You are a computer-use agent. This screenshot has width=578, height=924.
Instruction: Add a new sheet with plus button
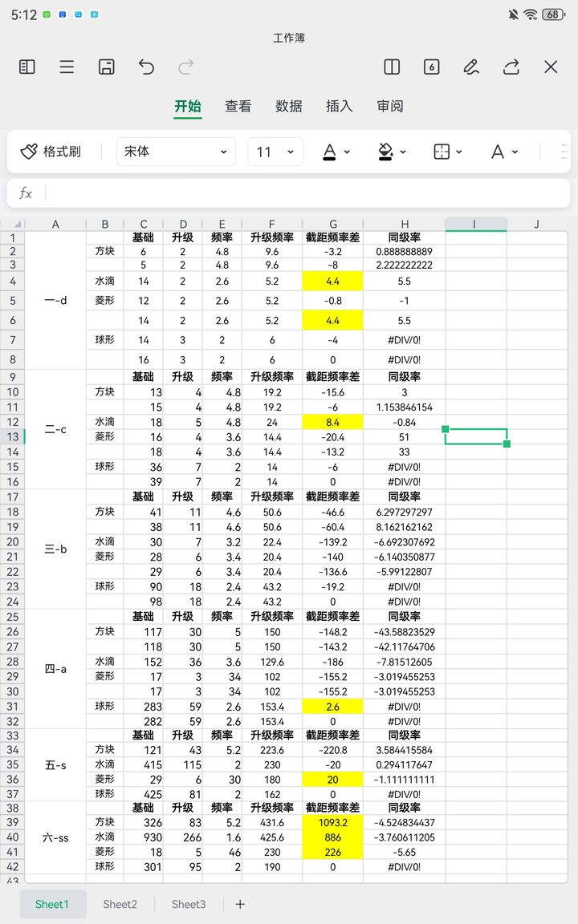[240, 904]
